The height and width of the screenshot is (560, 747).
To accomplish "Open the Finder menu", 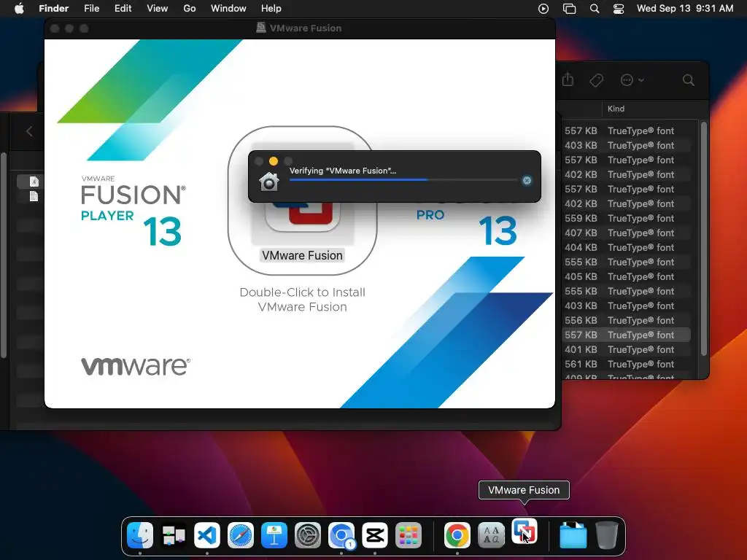I will tap(53, 9).
